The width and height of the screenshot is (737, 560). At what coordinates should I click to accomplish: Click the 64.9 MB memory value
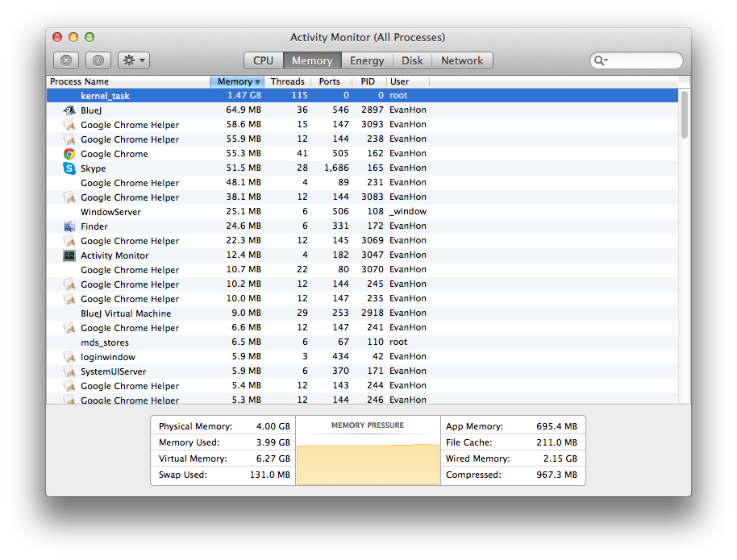[x=244, y=110]
